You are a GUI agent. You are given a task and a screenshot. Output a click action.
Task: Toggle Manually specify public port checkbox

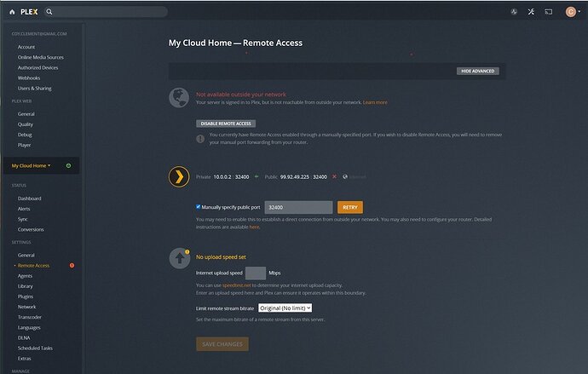point(198,206)
